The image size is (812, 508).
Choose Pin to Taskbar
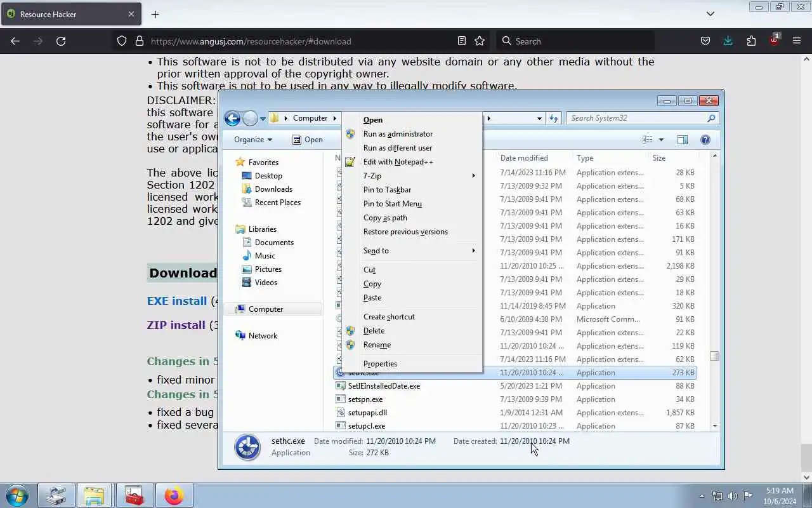tap(412, 190)
